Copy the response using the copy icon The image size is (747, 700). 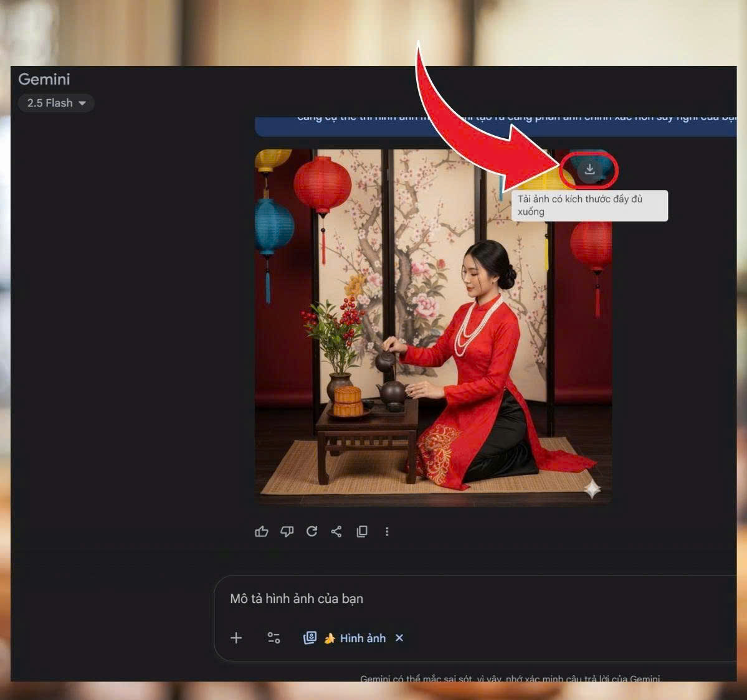pos(361,531)
